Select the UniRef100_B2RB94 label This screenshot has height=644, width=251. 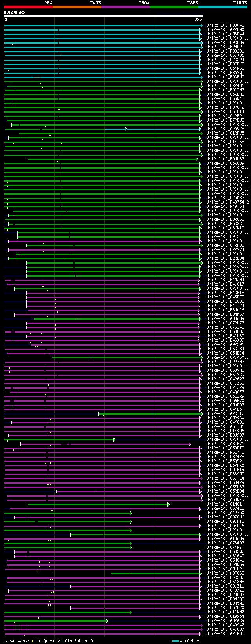point(225,258)
